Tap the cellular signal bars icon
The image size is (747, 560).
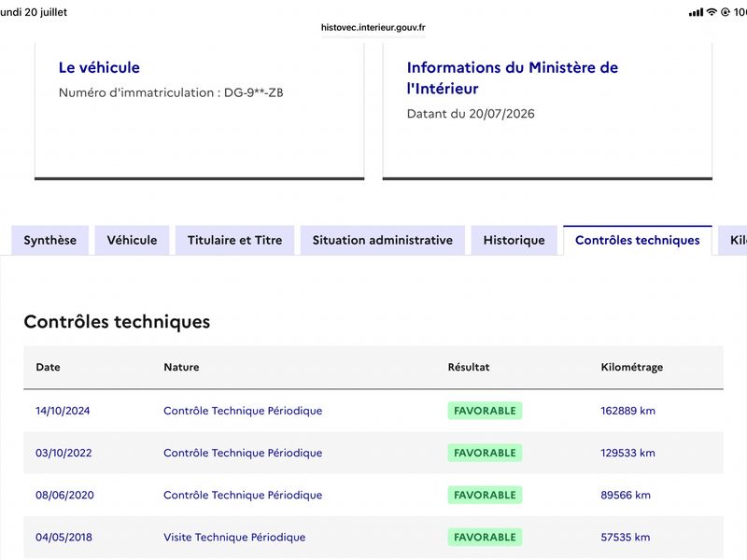point(696,12)
